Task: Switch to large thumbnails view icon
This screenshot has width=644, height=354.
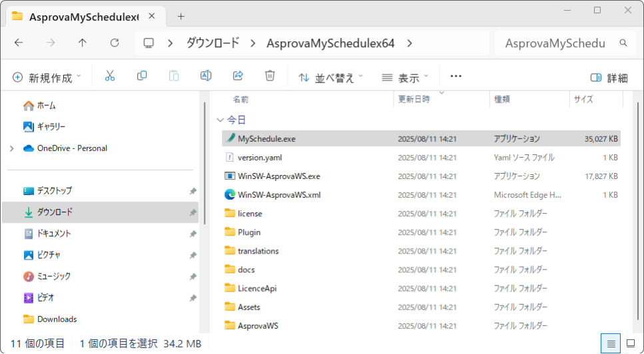Action: tap(631, 344)
